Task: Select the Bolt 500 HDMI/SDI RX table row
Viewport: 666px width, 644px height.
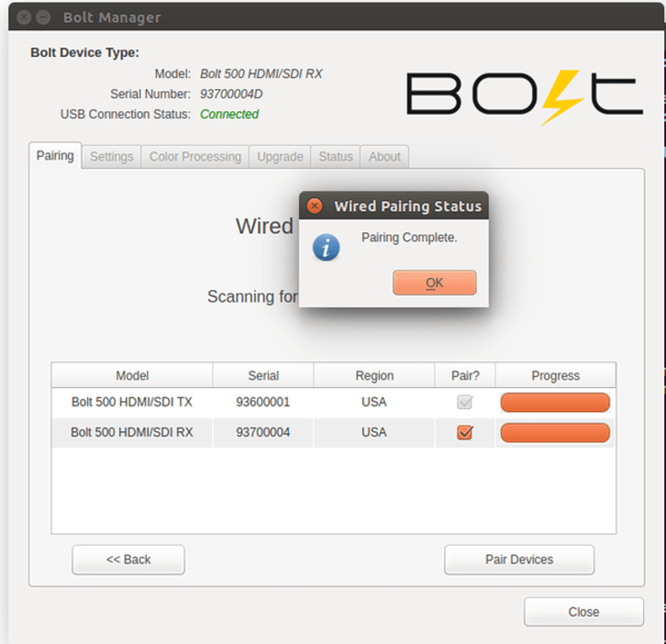Action: tap(334, 433)
